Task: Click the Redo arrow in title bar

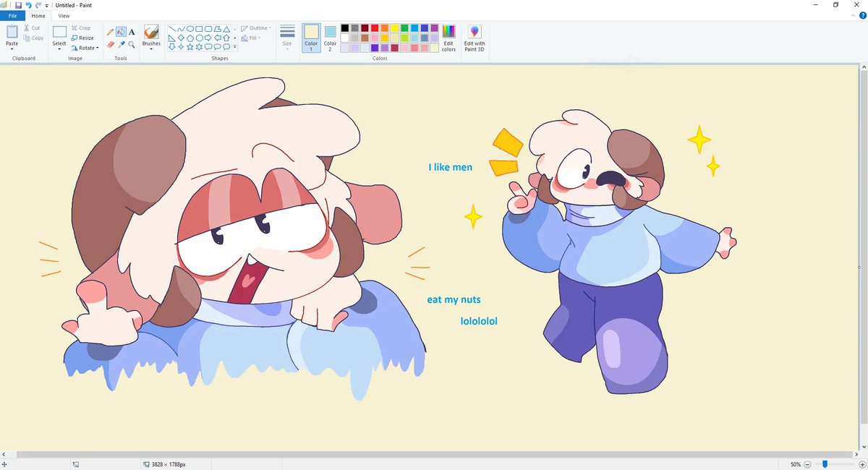Action: click(x=38, y=5)
